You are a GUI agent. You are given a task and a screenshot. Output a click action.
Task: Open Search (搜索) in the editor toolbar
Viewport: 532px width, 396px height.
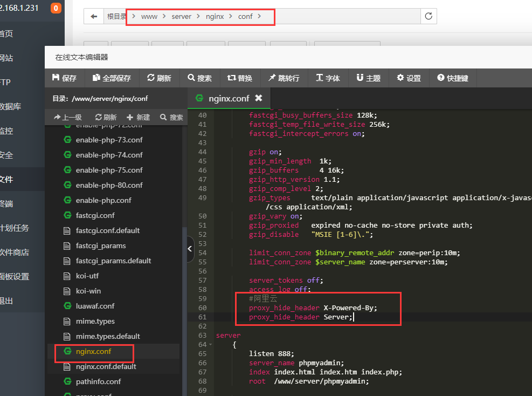200,78
